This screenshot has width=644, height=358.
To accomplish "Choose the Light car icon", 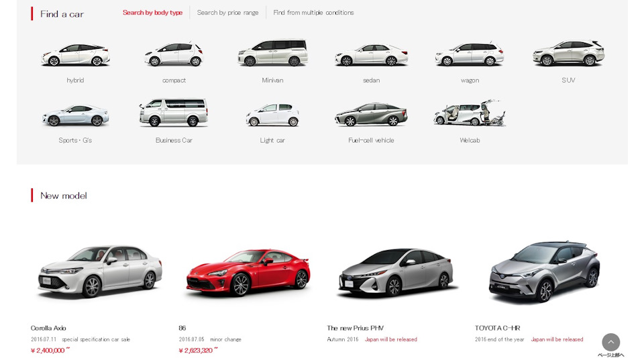I will click(x=273, y=115).
